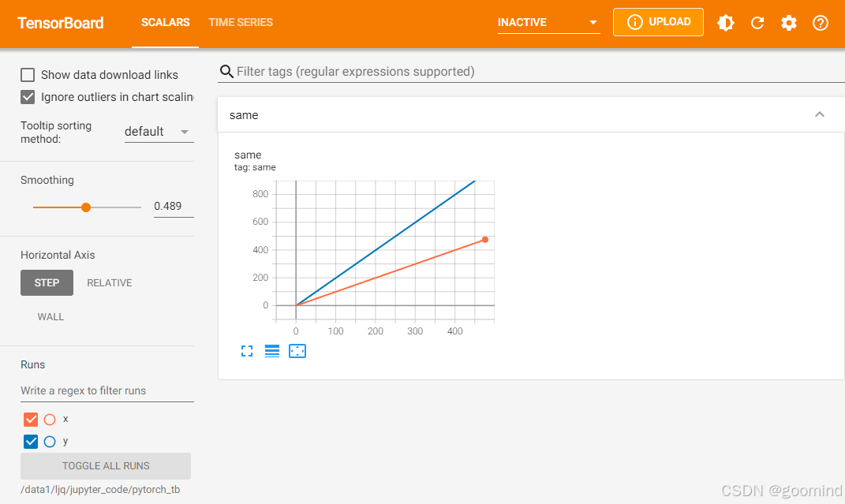Click the logdir path /data1/ljq/jupyter_code/pytorch_tb

(x=100, y=490)
